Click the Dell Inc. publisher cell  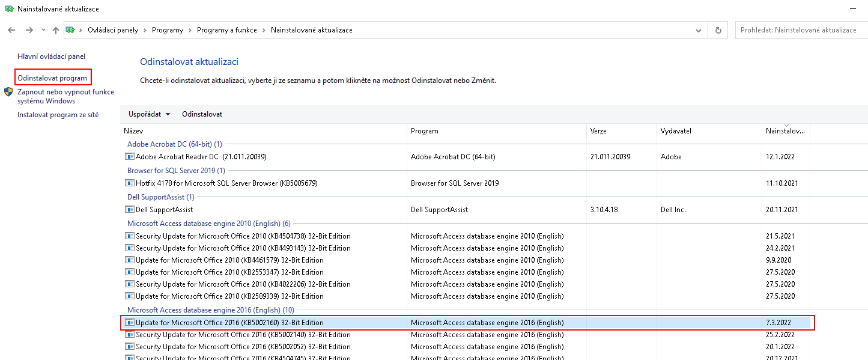click(673, 210)
